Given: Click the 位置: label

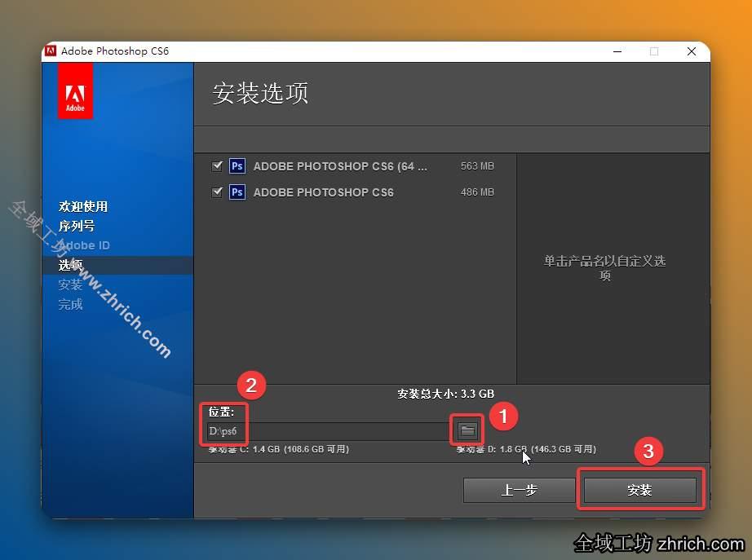Looking at the screenshot, I should coord(221,412).
